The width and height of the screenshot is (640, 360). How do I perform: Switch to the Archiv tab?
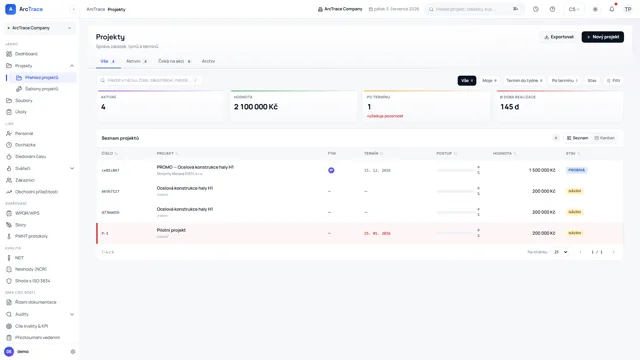click(x=208, y=61)
